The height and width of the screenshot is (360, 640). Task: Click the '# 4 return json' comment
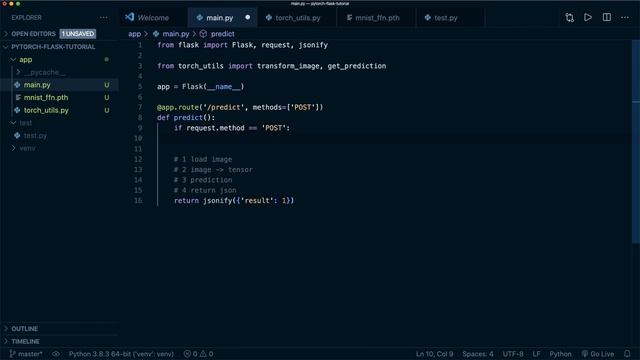[205, 191]
